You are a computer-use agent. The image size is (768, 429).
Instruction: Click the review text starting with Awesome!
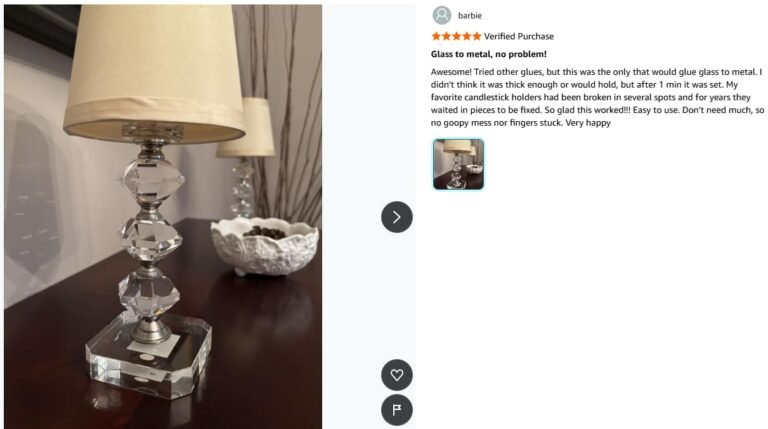597,97
